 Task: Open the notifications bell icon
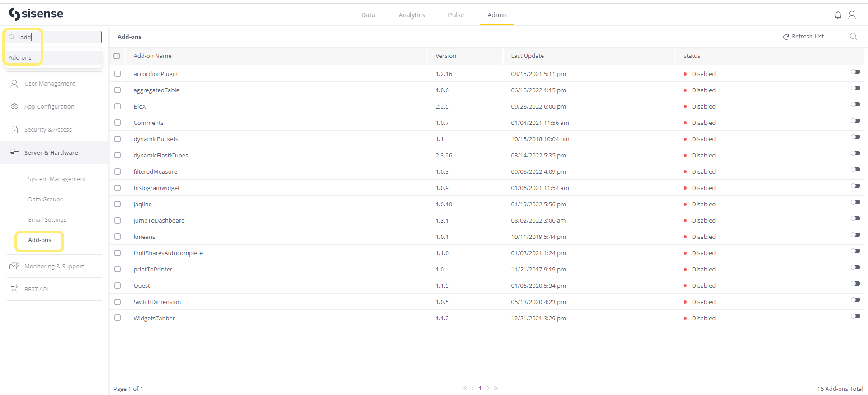point(838,15)
